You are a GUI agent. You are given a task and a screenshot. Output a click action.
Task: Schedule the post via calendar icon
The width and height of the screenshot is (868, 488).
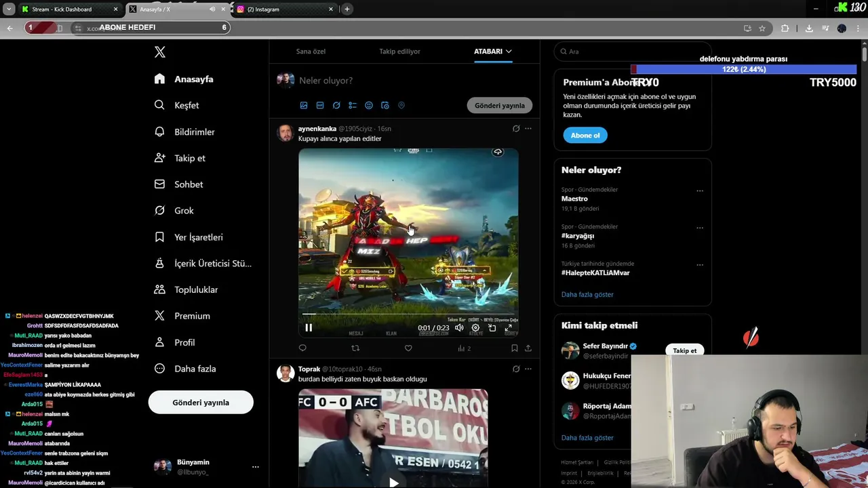pyautogui.click(x=385, y=105)
